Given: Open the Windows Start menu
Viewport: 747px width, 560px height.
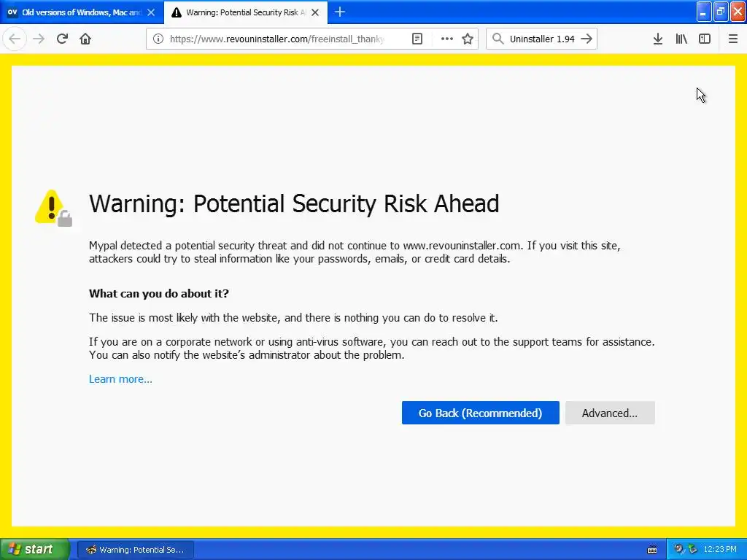Looking at the screenshot, I should pos(35,549).
